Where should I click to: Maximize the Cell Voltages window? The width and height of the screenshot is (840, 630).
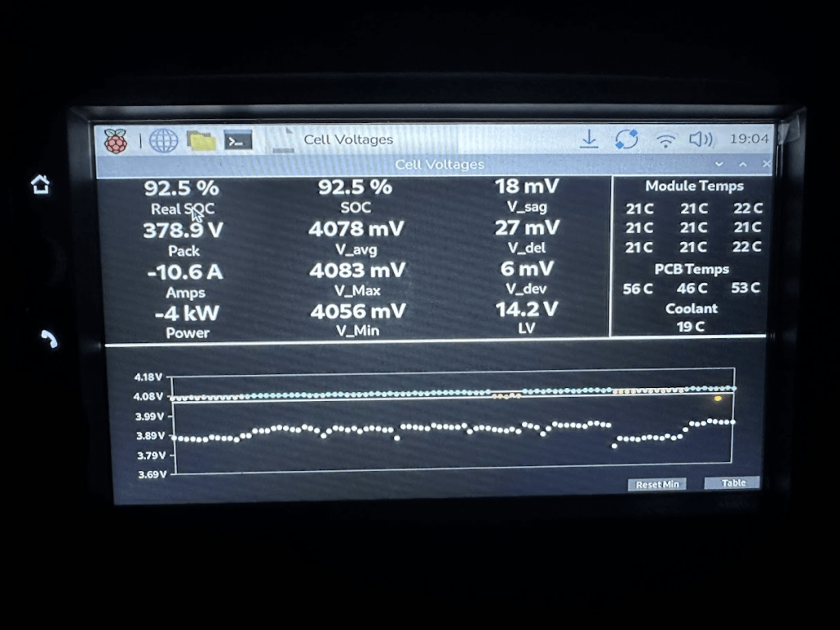pos(742,165)
